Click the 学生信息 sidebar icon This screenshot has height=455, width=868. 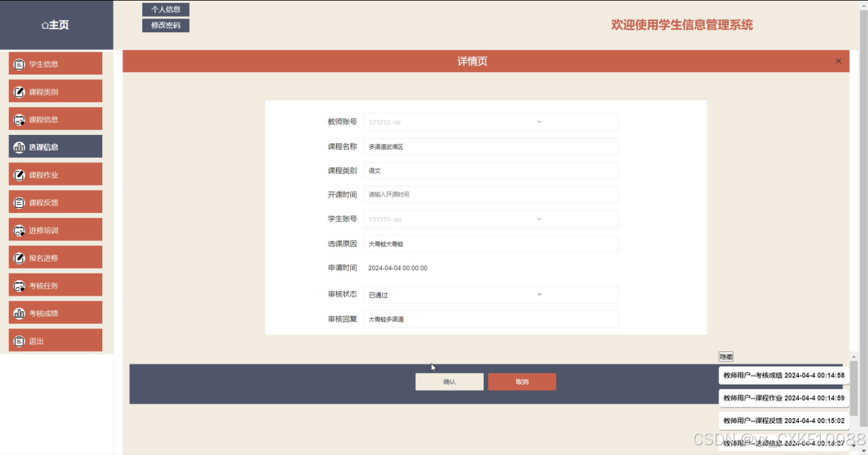19,64
